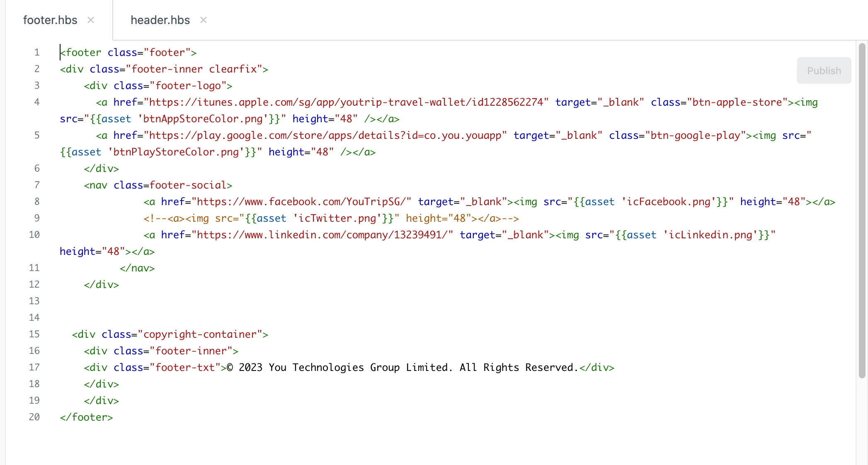Click the closing </nav> tag
Screen dimensions: 868x465
point(137,268)
